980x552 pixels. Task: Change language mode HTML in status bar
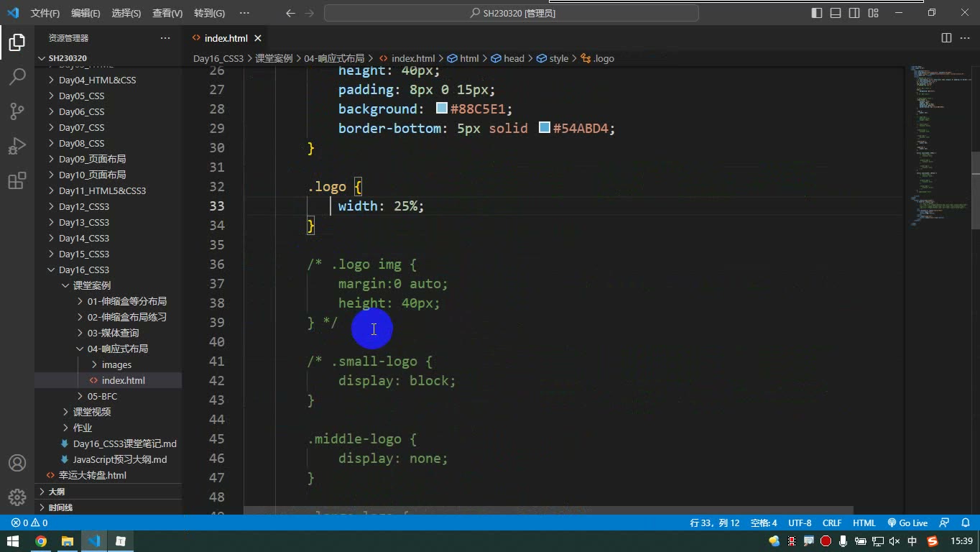click(x=864, y=523)
